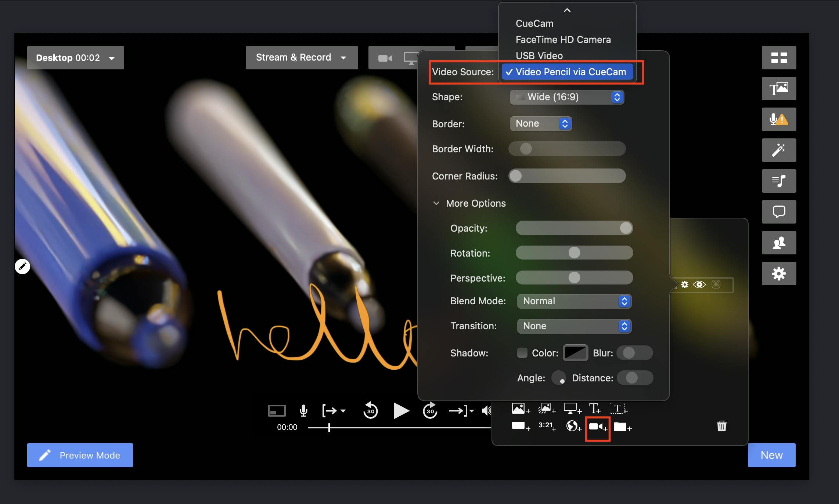Choose FaceTime HD Camera source
This screenshot has height=504, width=839.
click(563, 40)
